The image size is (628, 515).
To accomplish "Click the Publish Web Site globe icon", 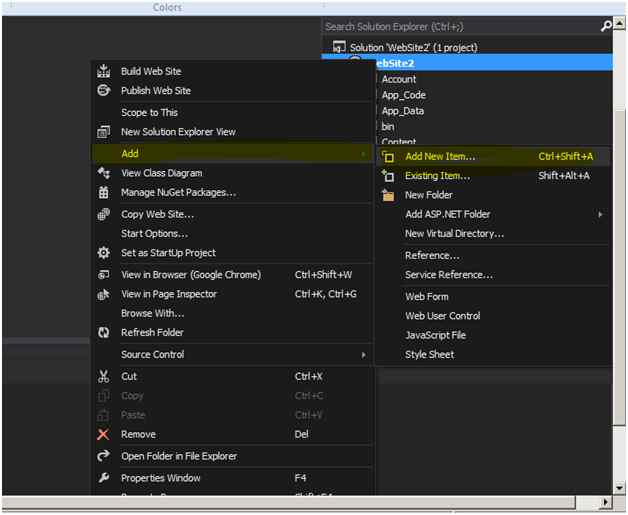I will 102,91.
